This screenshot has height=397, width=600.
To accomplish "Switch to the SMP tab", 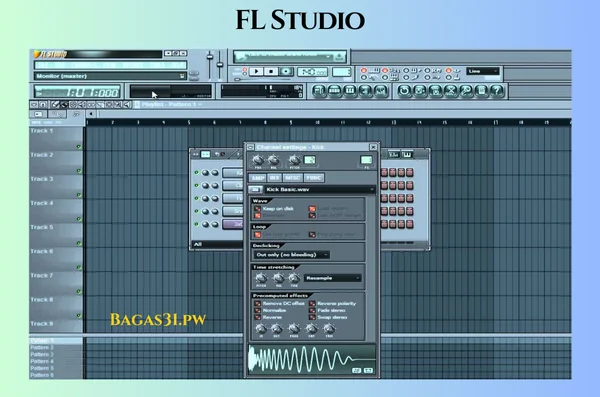I will point(258,178).
